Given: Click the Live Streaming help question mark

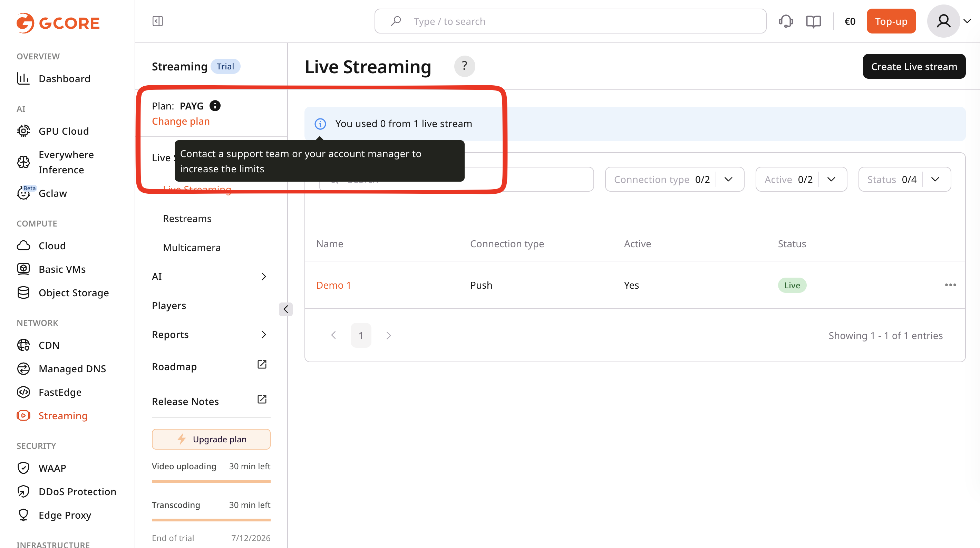Looking at the screenshot, I should [x=465, y=66].
